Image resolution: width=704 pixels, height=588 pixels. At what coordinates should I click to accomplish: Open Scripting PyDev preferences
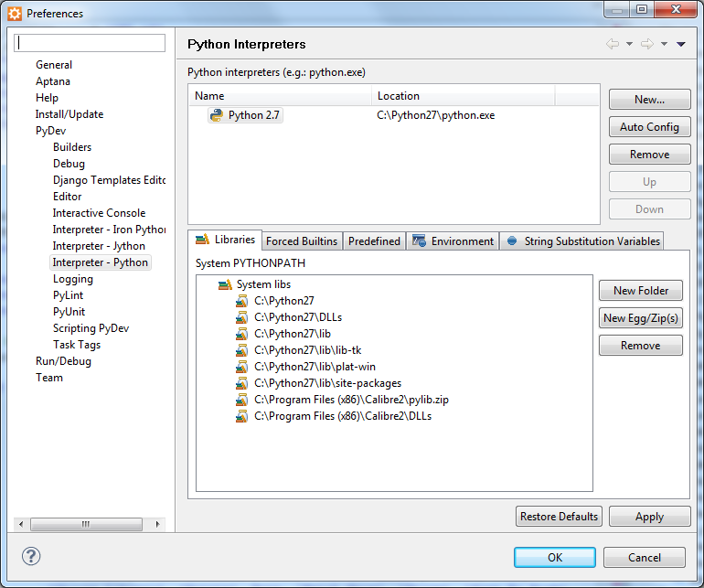(x=91, y=328)
